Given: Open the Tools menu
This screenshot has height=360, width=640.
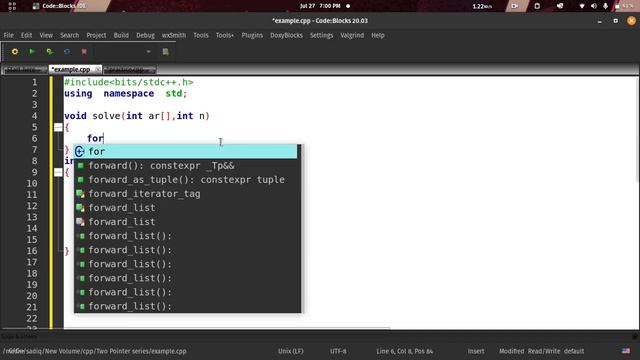Looking at the screenshot, I should click(201, 36).
